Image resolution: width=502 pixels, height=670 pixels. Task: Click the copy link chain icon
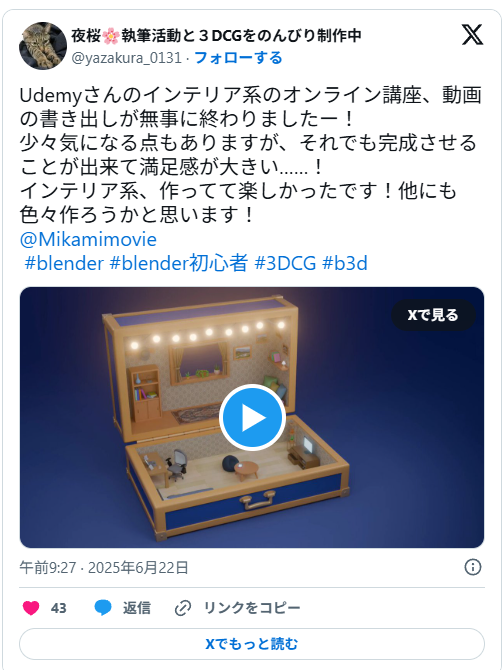(183, 608)
